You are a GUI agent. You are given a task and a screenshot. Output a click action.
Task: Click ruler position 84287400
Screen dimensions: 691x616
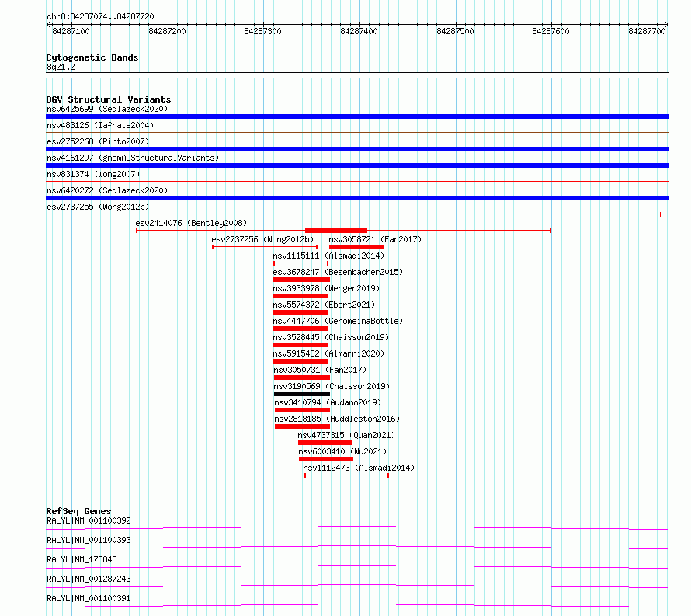tap(359, 31)
